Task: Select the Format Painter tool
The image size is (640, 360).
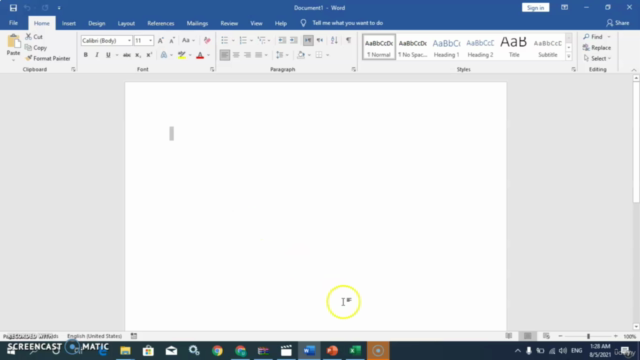Action: (48, 58)
